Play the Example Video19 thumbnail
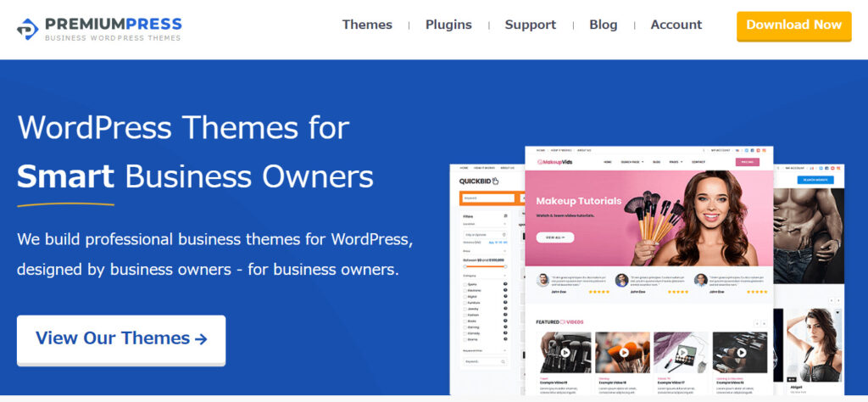The width and height of the screenshot is (868, 402). tap(565, 352)
